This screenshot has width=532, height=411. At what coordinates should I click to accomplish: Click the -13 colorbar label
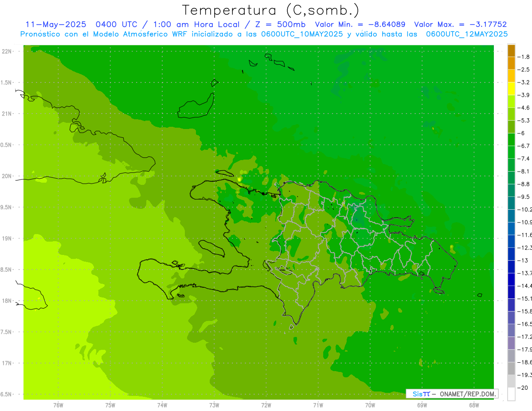[522, 260]
